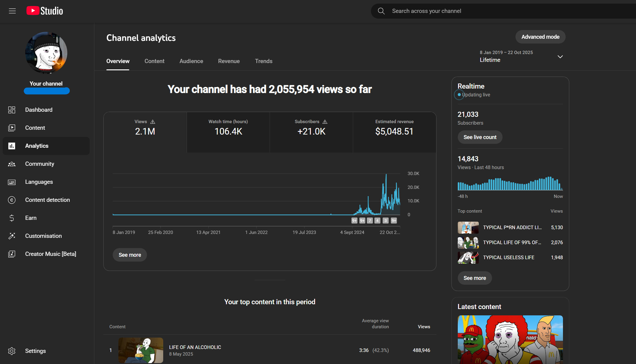Switch to the Revenue tab
The height and width of the screenshot is (364, 636).
229,61
